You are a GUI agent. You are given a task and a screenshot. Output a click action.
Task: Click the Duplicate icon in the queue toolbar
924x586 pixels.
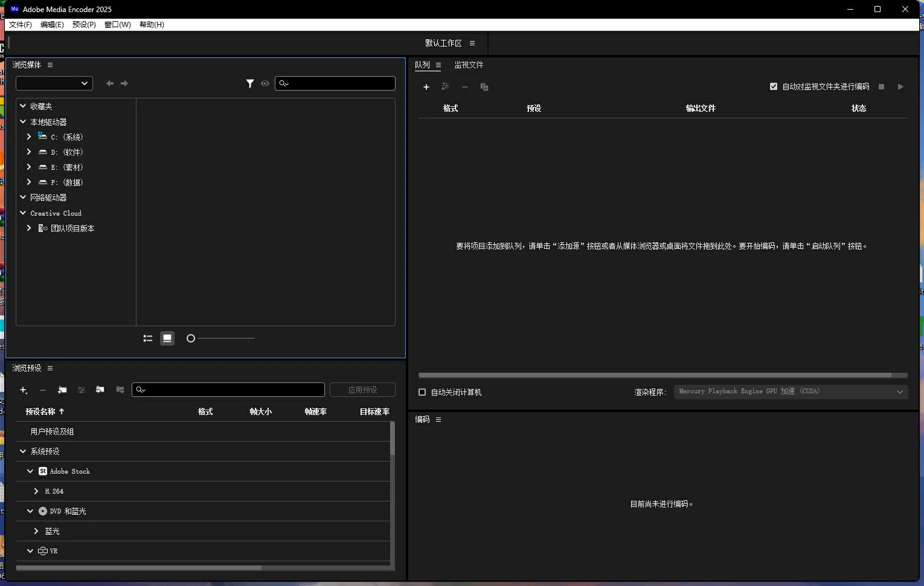pyautogui.click(x=484, y=87)
